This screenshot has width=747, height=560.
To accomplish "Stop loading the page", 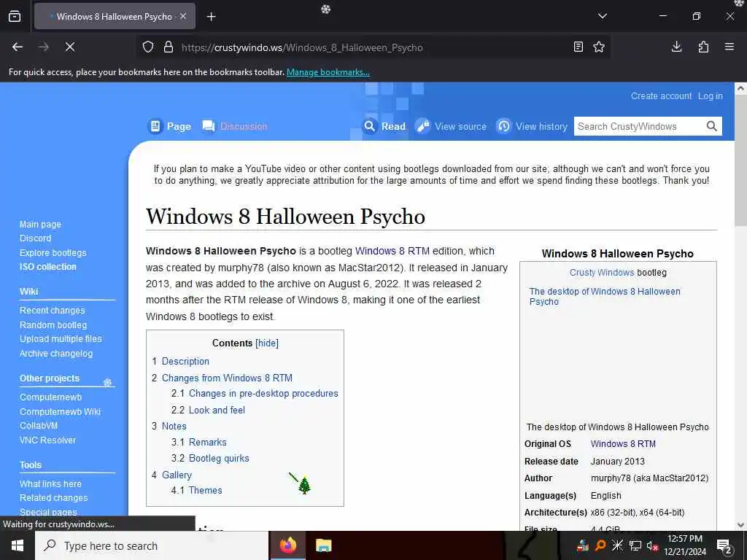I will (x=69, y=47).
